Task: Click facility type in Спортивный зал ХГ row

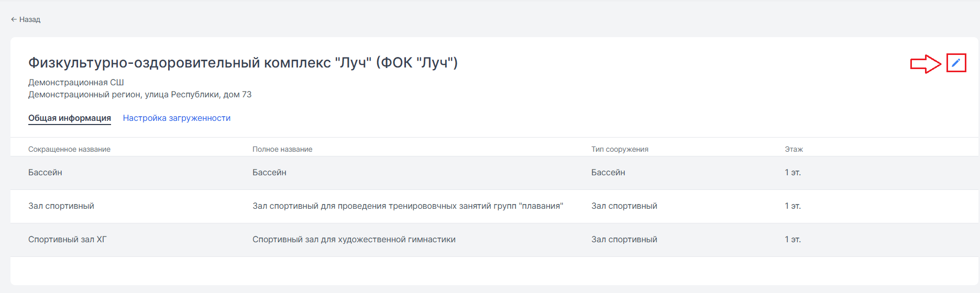Action: tap(624, 240)
